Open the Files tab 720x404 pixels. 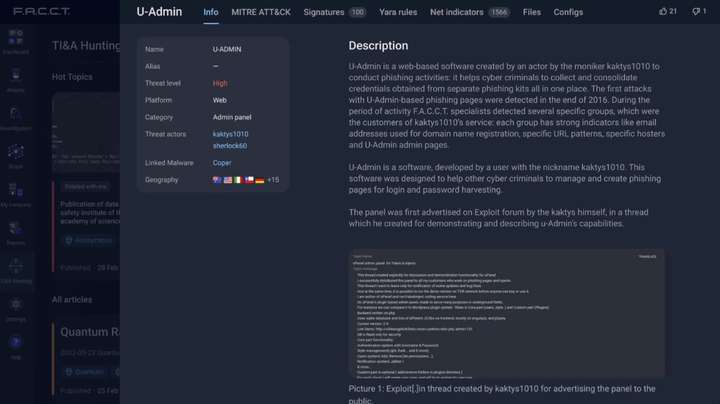pyautogui.click(x=532, y=12)
